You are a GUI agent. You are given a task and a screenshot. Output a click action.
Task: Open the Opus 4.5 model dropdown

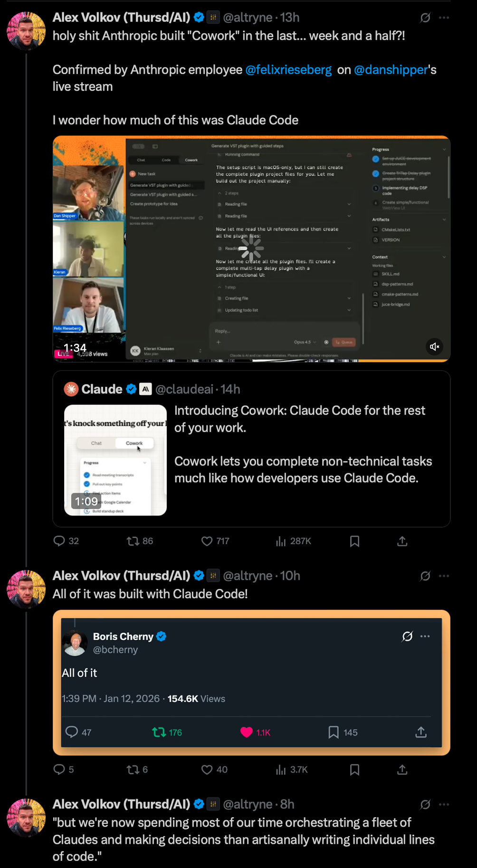click(306, 342)
